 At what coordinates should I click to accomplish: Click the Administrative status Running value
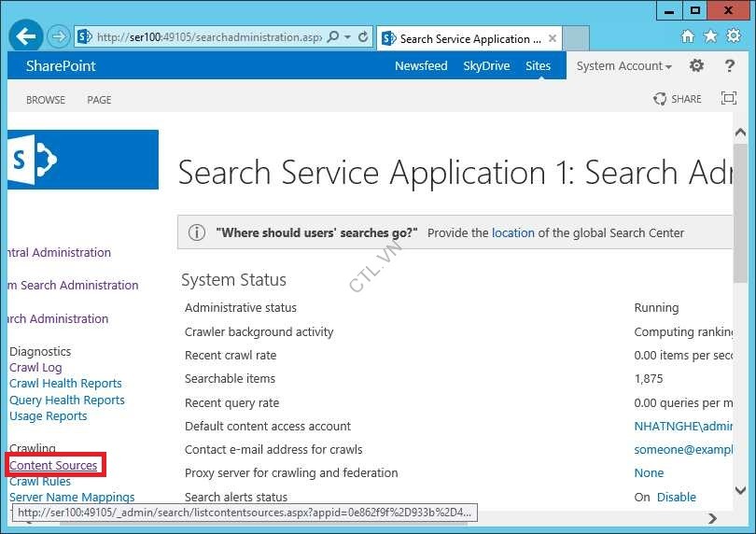(x=656, y=308)
